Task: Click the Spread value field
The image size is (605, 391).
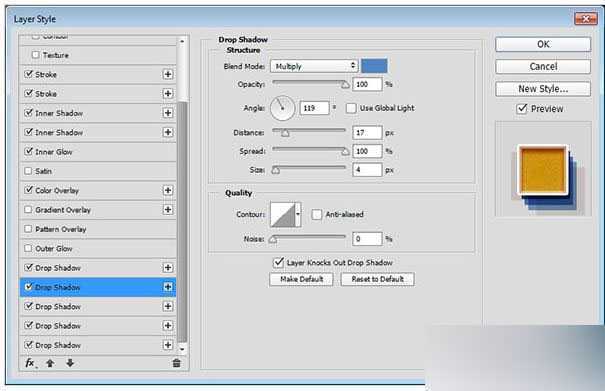Action: click(x=367, y=151)
